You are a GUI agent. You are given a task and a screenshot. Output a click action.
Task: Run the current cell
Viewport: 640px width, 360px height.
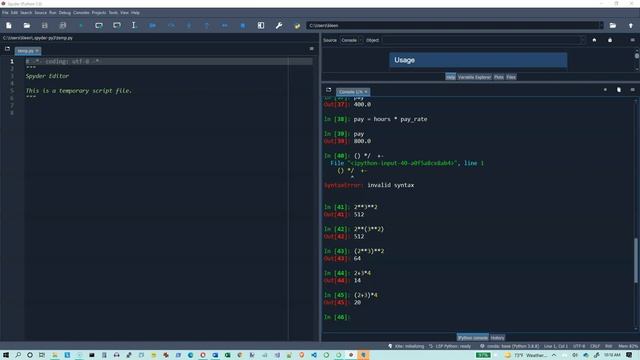(x=99, y=25)
